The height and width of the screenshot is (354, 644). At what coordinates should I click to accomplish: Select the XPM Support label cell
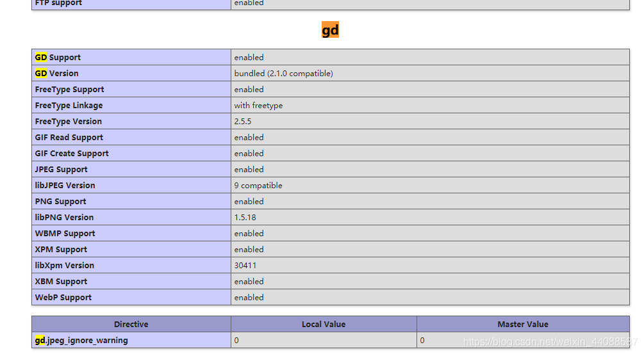point(61,250)
